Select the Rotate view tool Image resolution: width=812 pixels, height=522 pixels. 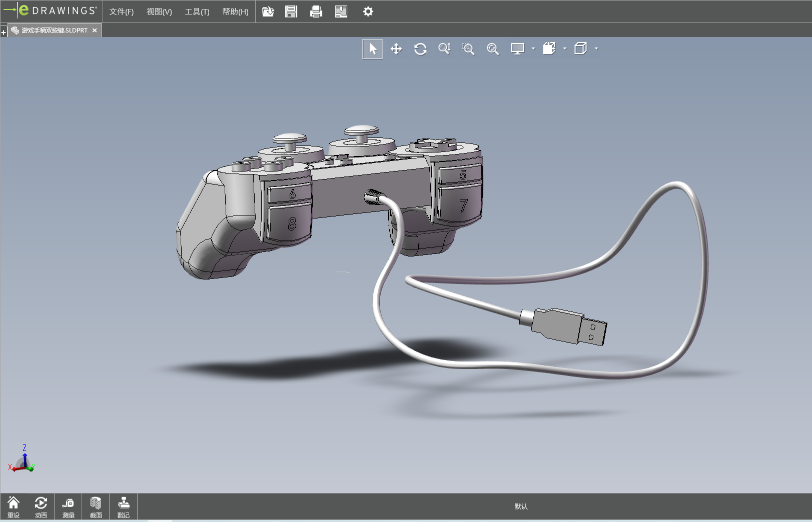420,48
